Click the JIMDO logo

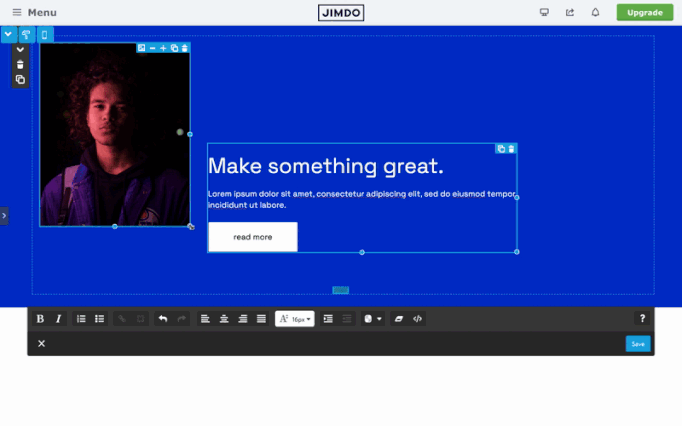pos(341,13)
